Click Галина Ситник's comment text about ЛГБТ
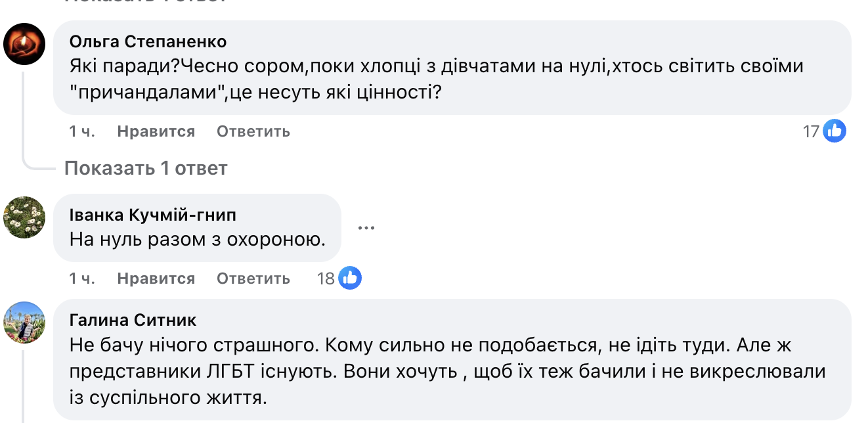The image size is (868, 423). [x=446, y=371]
